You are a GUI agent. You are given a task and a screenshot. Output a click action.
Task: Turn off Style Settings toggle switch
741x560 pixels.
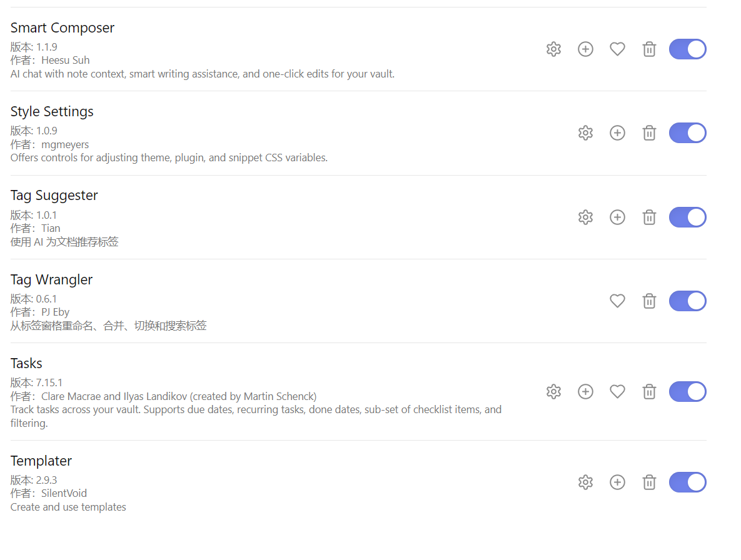(688, 132)
